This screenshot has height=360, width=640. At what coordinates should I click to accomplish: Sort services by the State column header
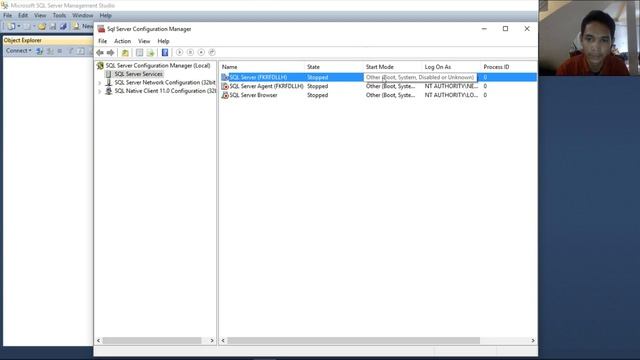(x=334, y=67)
